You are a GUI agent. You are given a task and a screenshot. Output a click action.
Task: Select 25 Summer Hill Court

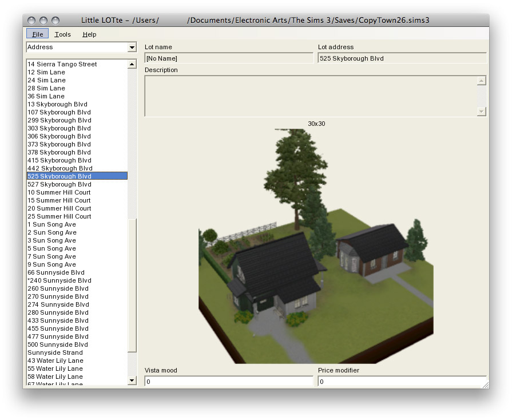(x=77, y=216)
